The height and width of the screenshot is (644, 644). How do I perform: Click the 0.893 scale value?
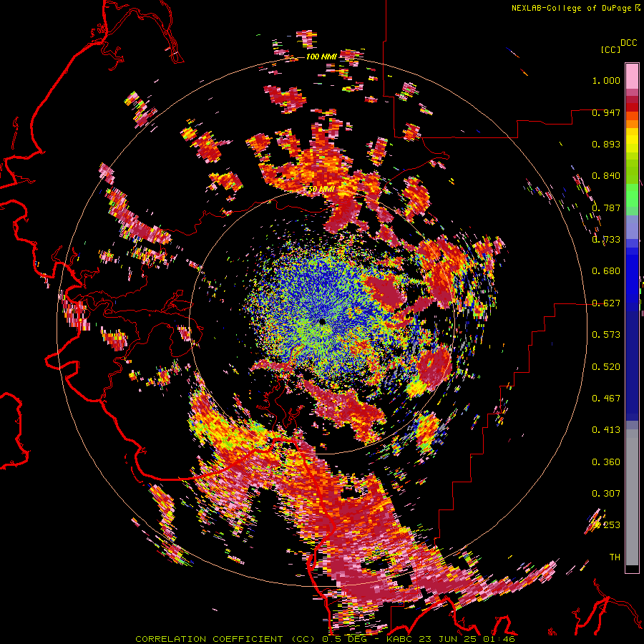tap(606, 144)
